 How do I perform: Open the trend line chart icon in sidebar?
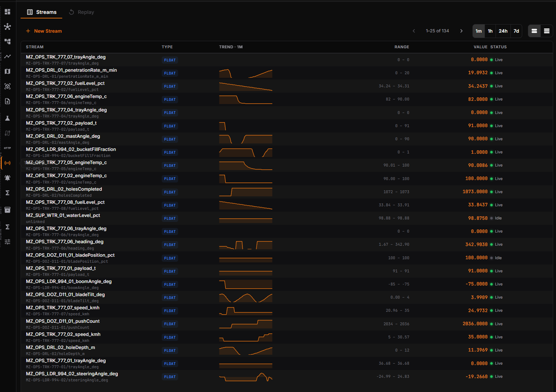(7, 56)
